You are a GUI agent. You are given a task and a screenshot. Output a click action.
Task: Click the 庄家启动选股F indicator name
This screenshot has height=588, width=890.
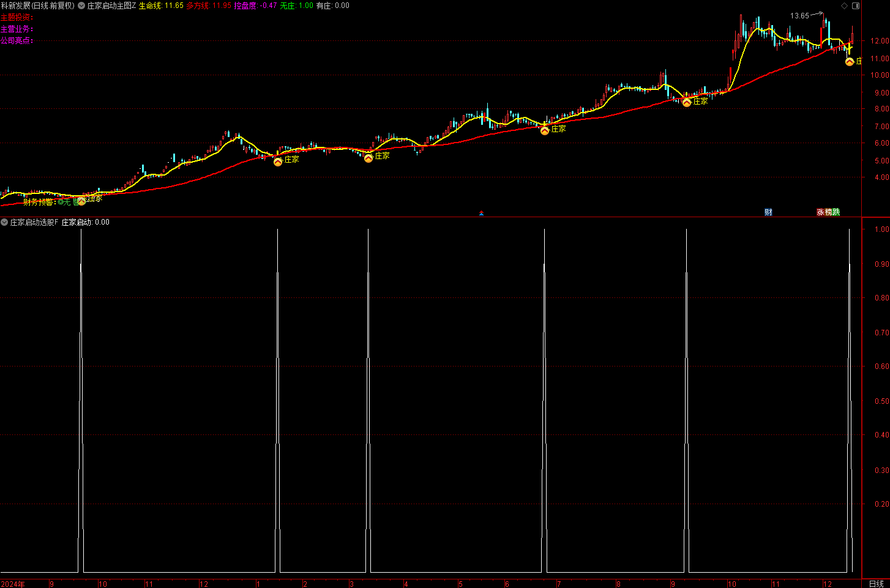coord(34,222)
